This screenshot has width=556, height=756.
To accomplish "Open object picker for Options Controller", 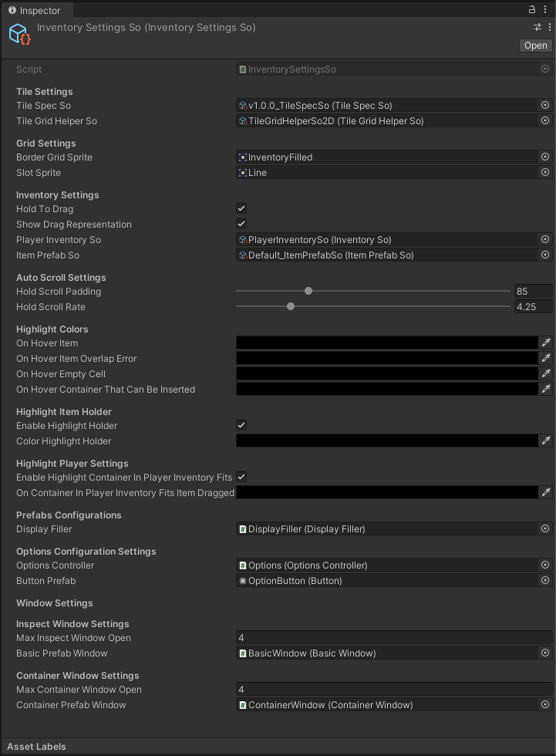I will click(x=545, y=565).
